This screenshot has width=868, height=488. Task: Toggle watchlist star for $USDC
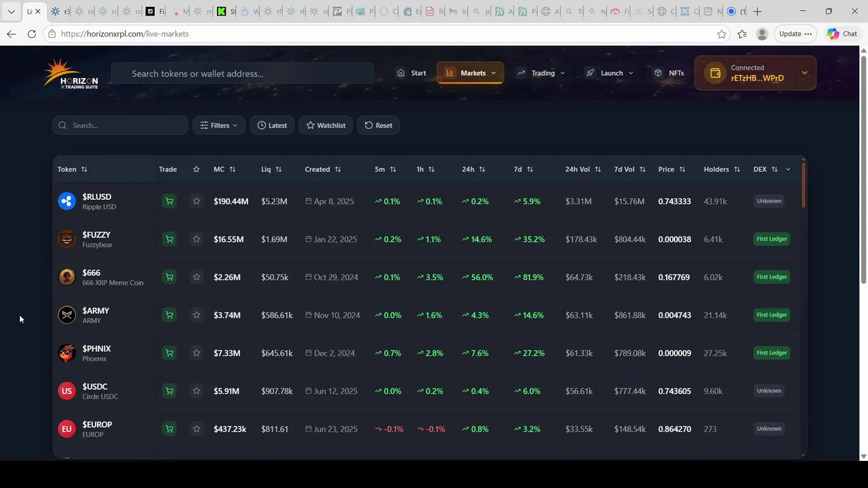coord(196,391)
